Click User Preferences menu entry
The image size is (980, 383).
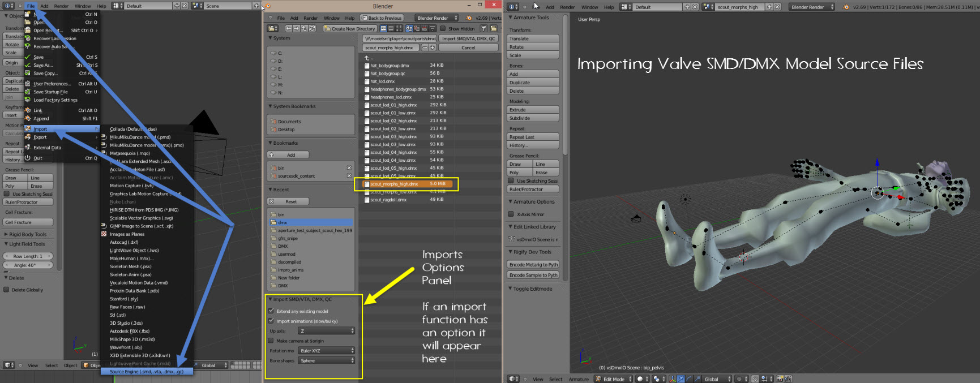61,84
